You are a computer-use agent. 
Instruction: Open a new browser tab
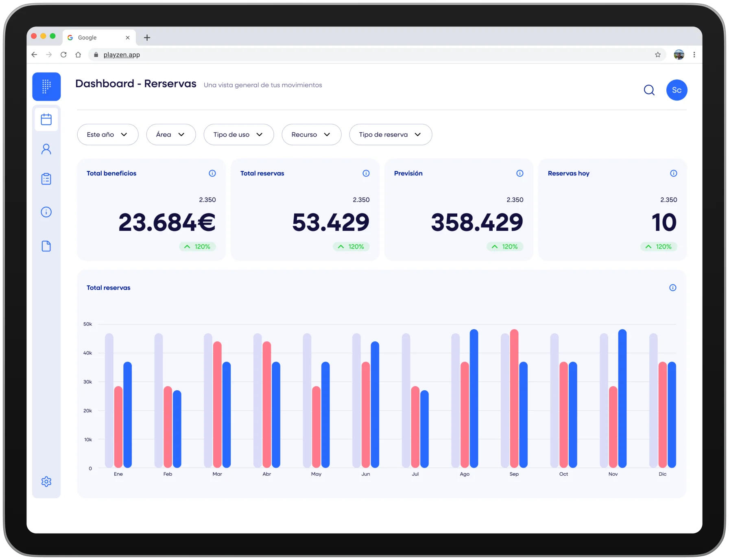(x=147, y=37)
